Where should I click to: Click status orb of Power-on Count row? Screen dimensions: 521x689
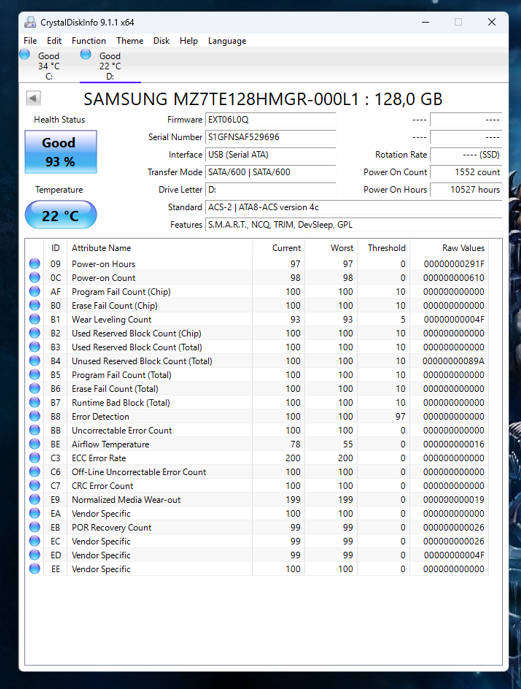(x=34, y=278)
